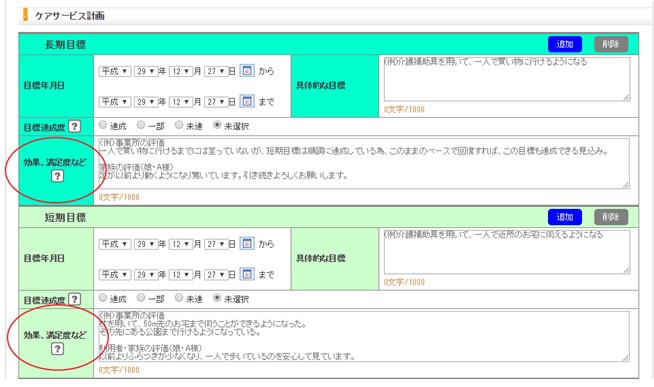Open calendar for long-term goal end date
This screenshot has width=654, height=387.
pyautogui.click(x=247, y=101)
